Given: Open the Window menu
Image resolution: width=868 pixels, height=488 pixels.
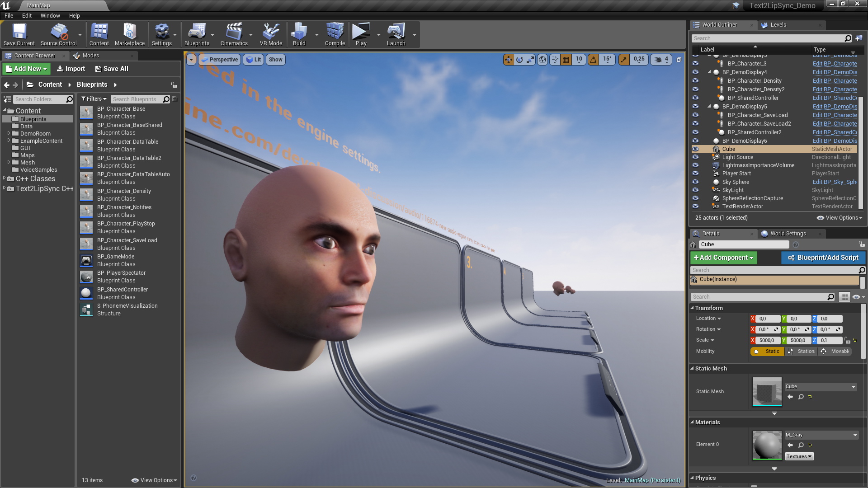Looking at the screenshot, I should pyautogui.click(x=50, y=15).
